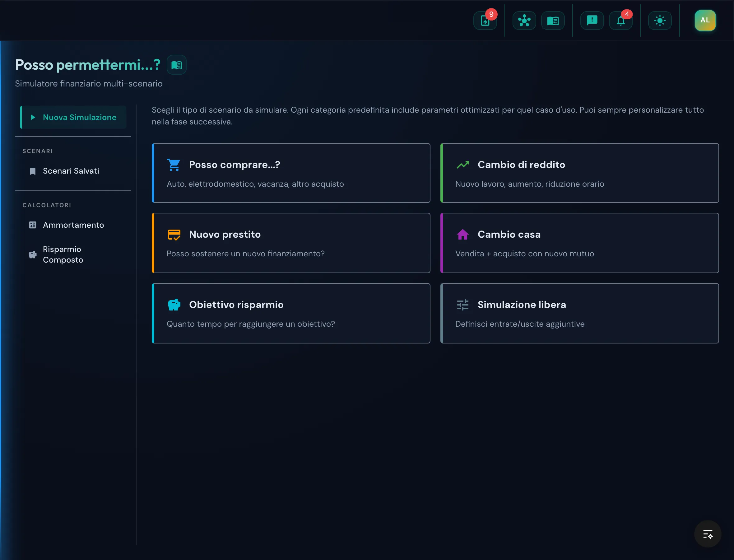The height and width of the screenshot is (560, 734).
Task: Open notifications bell with badge 4
Action: click(620, 21)
